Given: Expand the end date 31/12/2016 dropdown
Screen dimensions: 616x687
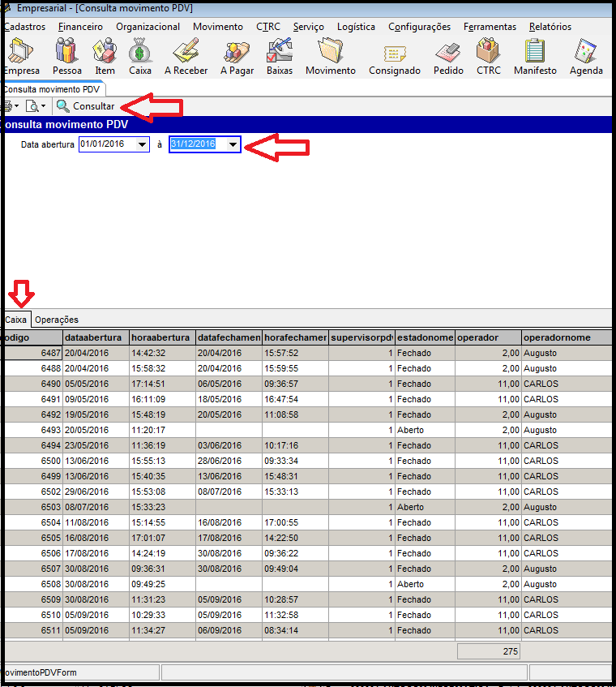Looking at the screenshot, I should (x=233, y=144).
